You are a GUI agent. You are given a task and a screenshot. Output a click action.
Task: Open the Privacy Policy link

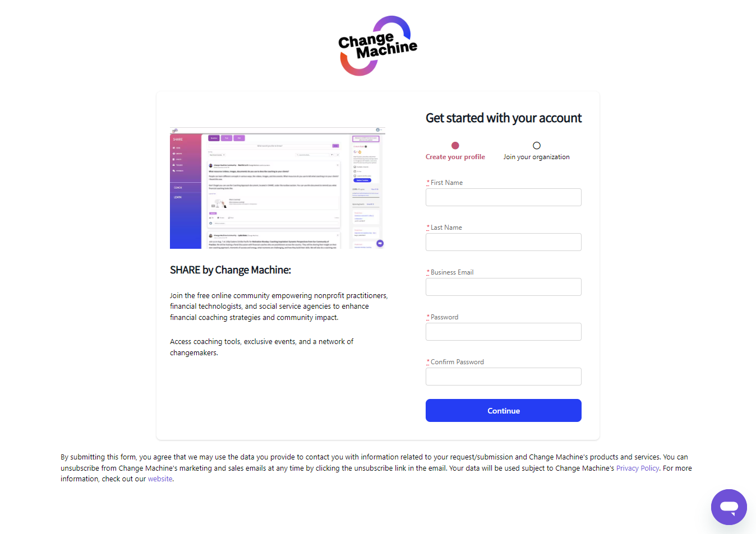tap(638, 468)
